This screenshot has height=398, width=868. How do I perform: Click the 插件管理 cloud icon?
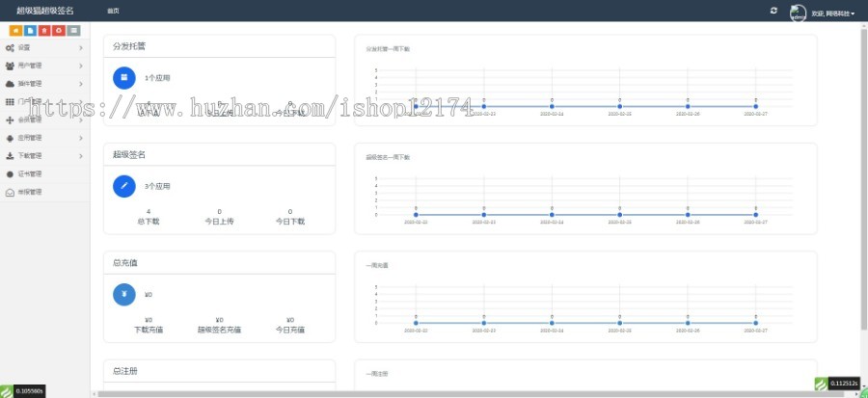10,84
